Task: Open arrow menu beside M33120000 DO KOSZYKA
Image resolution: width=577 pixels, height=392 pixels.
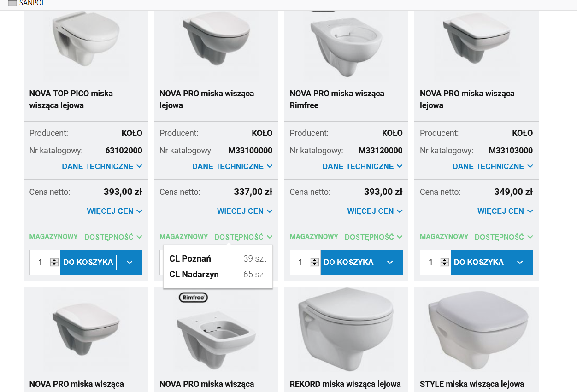Action: pyautogui.click(x=390, y=262)
